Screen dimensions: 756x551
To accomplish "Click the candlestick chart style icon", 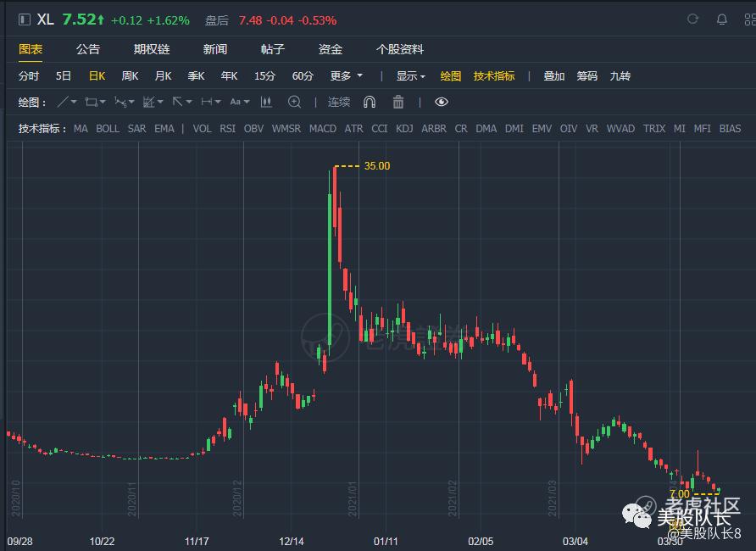I will 266,103.
